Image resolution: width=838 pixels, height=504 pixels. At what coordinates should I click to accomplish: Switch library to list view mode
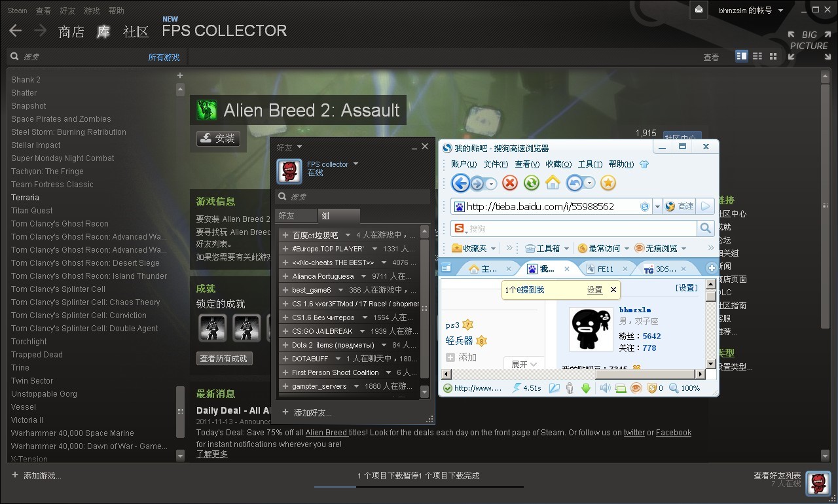757,56
